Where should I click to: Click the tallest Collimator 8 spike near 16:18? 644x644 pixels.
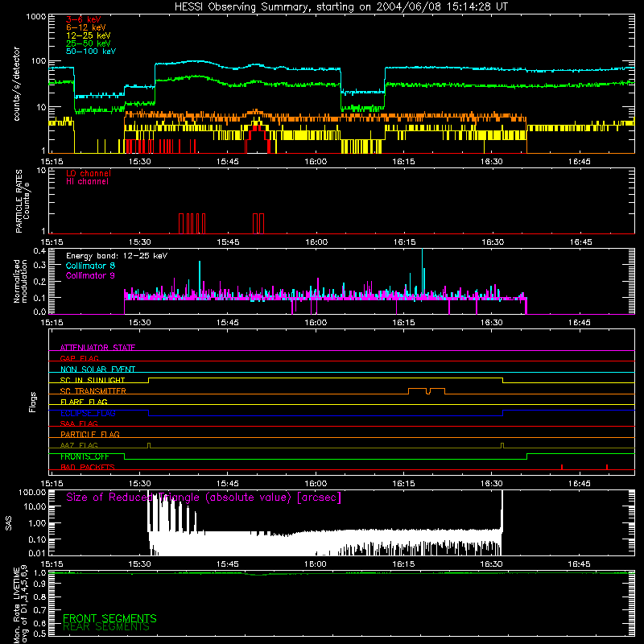(x=422, y=271)
